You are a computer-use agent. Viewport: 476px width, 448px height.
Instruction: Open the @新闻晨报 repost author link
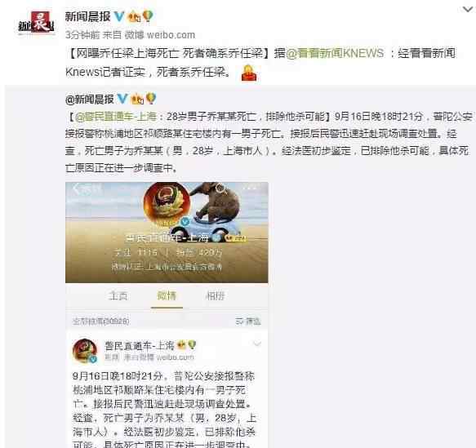click(90, 100)
